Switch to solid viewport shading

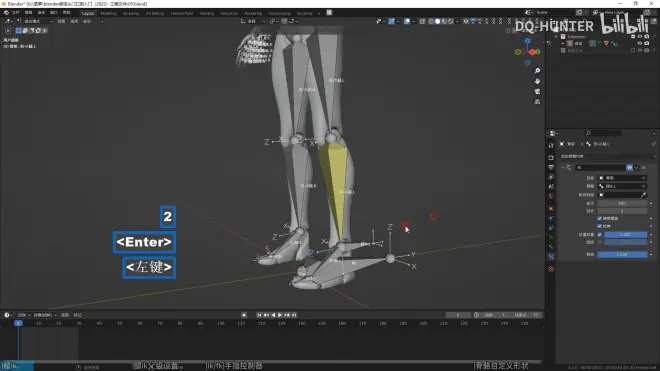click(437, 21)
